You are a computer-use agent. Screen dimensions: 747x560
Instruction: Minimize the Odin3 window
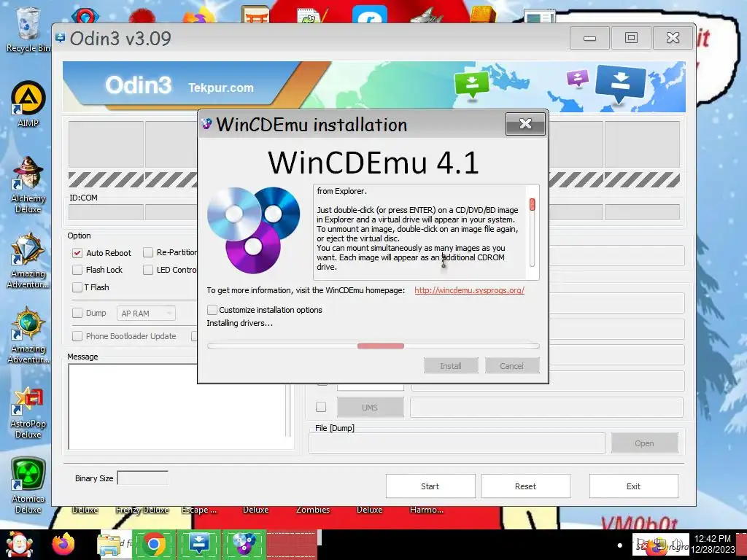[589, 38]
